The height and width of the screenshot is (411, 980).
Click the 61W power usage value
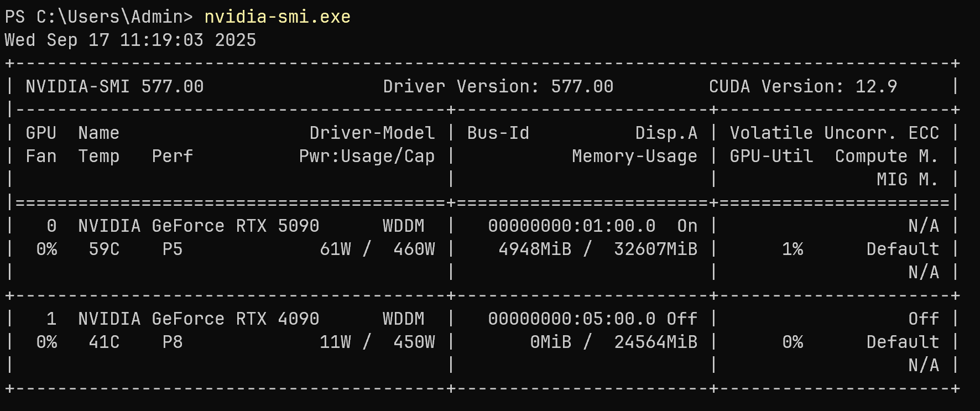(335, 249)
